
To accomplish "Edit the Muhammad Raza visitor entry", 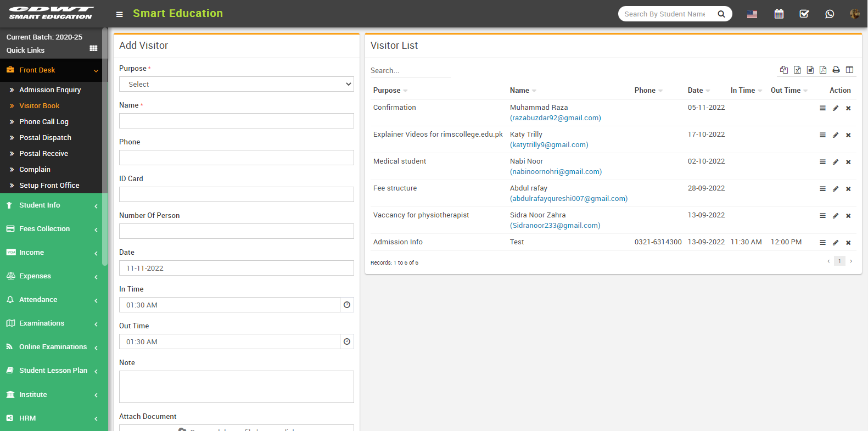I will pyautogui.click(x=836, y=108).
